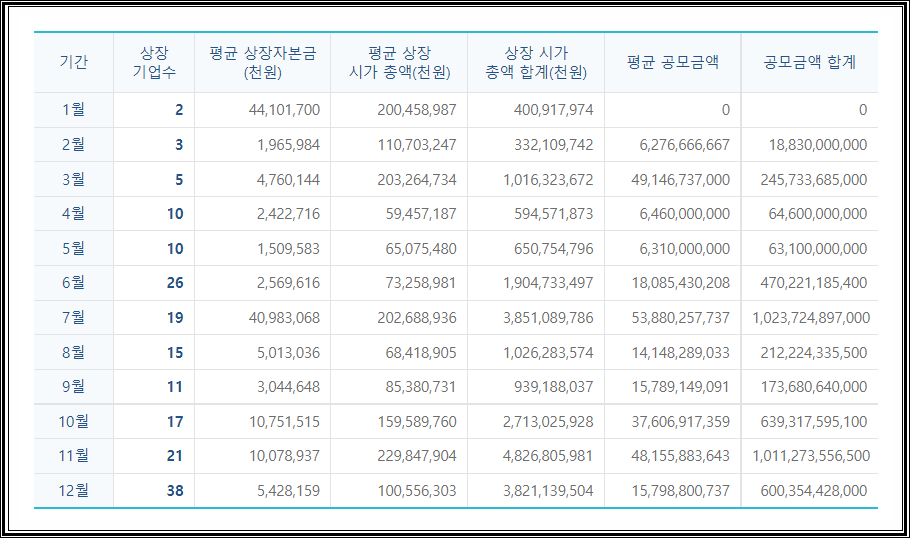
Task: Click the value 1,016,323,672
Action: pyautogui.click(x=548, y=179)
